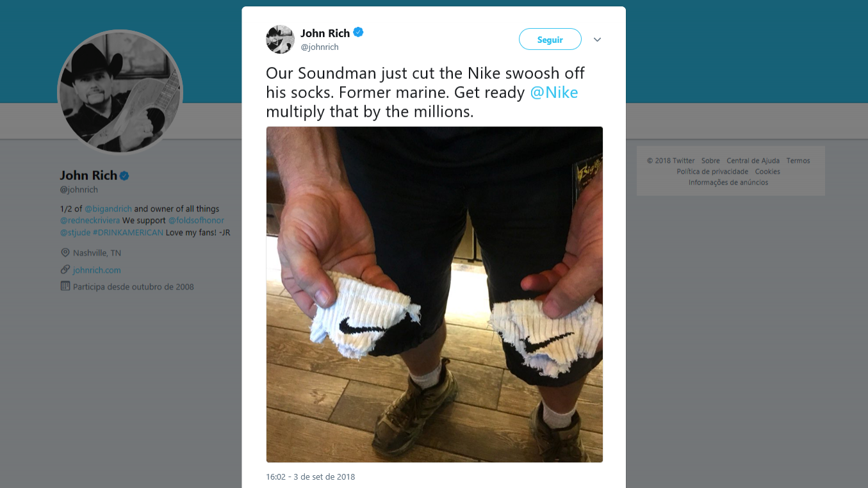Open the @Nike mention link
This screenshot has height=488, width=868.
(554, 92)
